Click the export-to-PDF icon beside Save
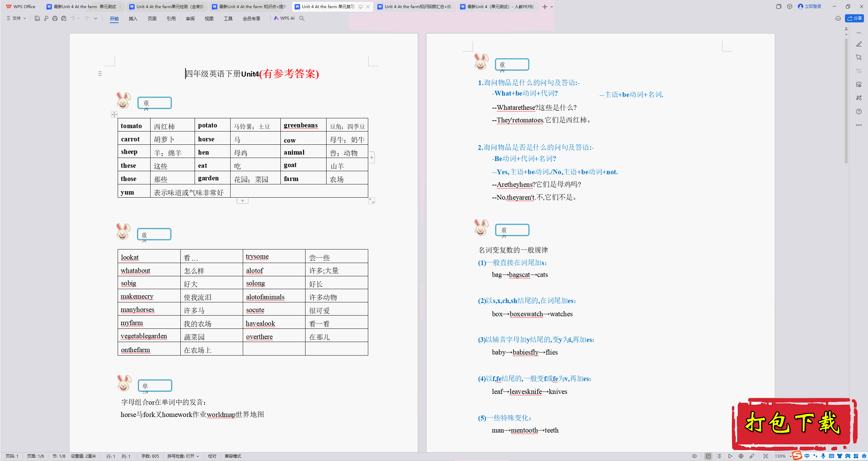The width and height of the screenshot is (868, 461). pyautogui.click(x=46, y=18)
